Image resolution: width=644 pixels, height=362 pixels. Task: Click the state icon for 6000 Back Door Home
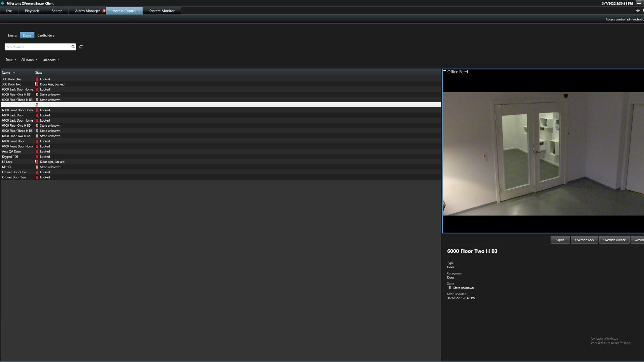(x=37, y=89)
